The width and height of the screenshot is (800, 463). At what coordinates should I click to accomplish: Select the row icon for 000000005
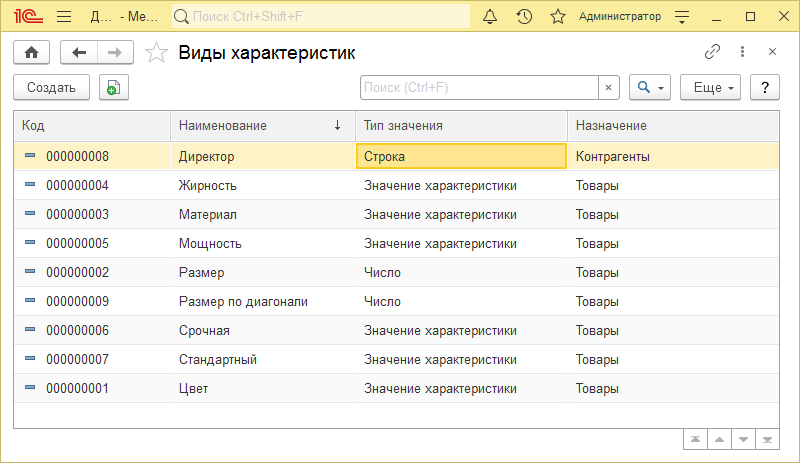30,242
